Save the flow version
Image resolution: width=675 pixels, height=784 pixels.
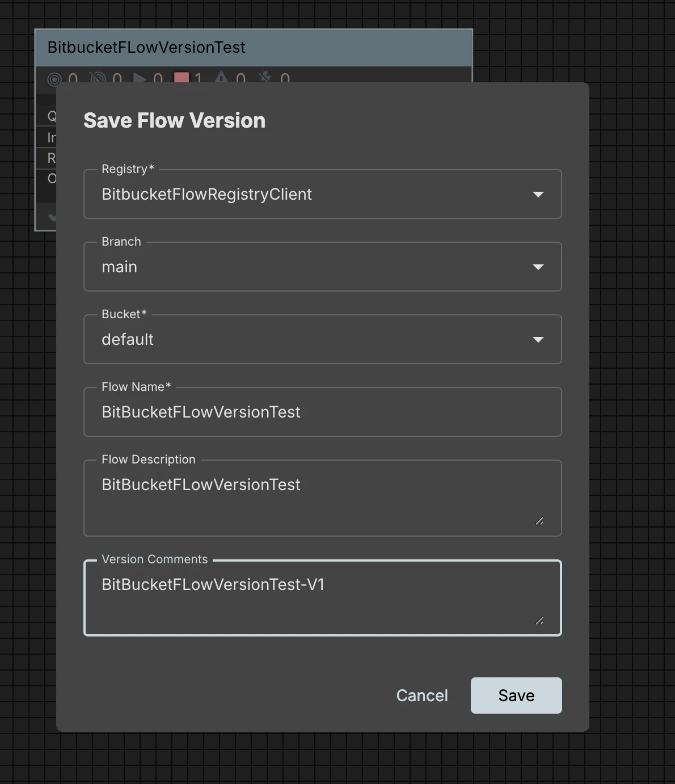coord(516,696)
